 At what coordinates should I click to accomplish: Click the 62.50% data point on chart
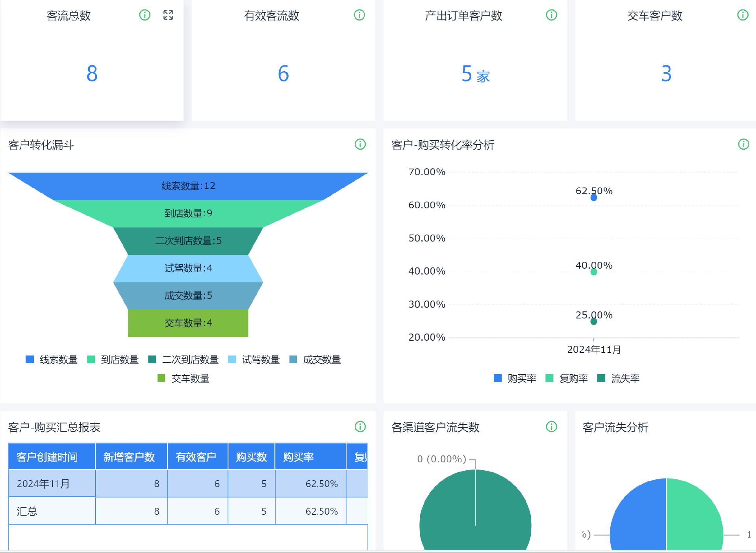[x=594, y=198]
